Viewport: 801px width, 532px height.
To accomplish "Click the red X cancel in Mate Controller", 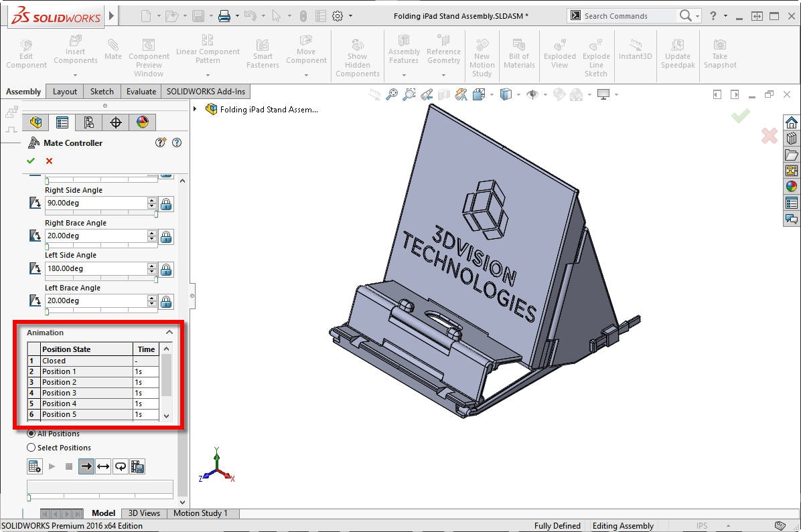I will click(49, 161).
